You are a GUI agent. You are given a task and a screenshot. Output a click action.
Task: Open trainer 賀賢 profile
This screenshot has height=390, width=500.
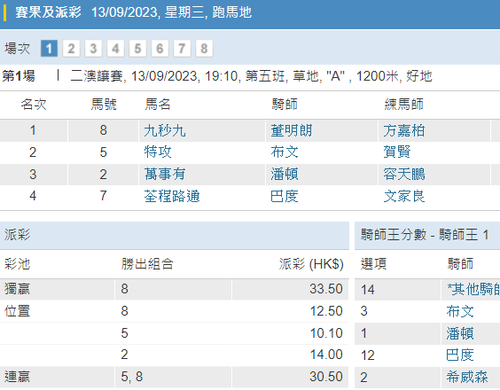tap(397, 152)
